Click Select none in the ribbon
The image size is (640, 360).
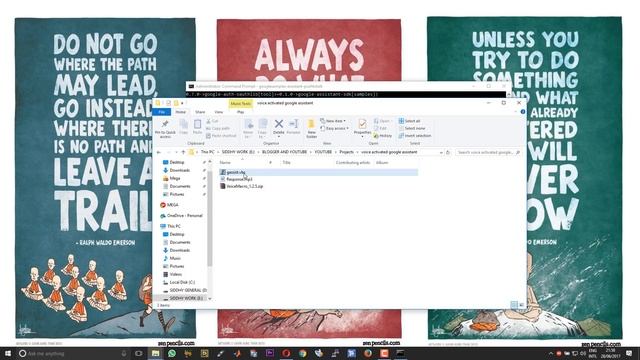[412, 128]
